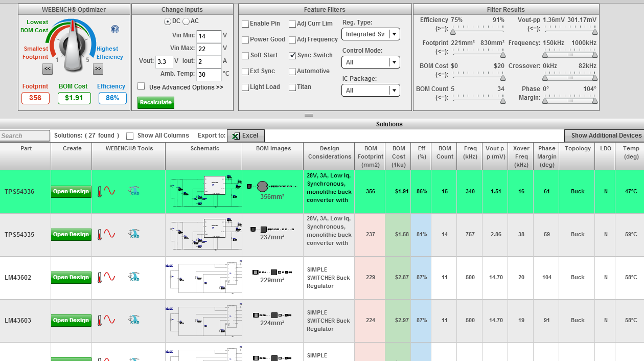The height and width of the screenshot is (361, 644).
Task: Check the Power Good filter
Action: click(245, 40)
